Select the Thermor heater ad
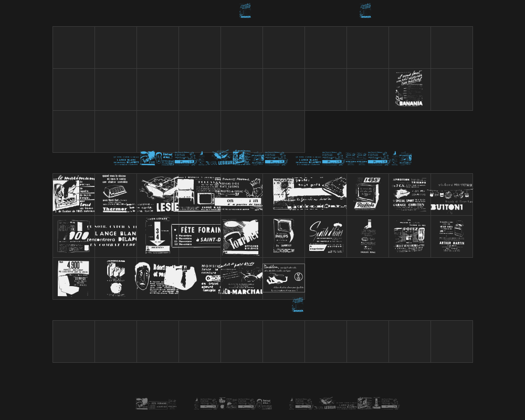The width and height of the screenshot is (525, 420). (x=115, y=193)
